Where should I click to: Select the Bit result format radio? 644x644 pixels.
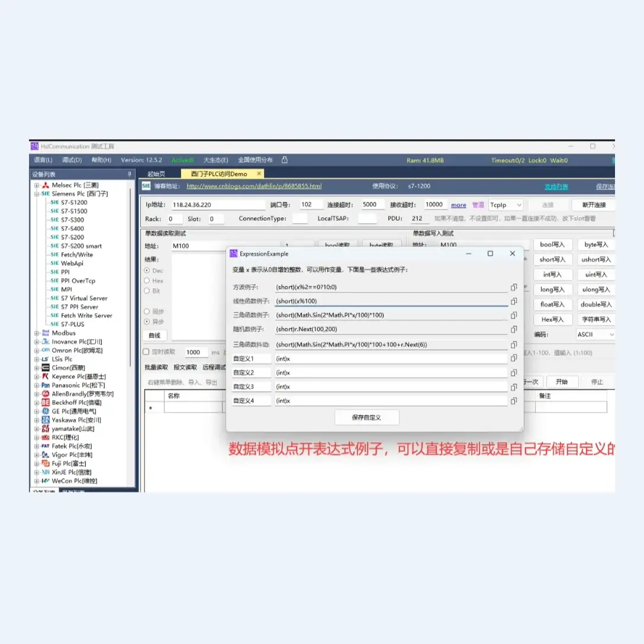pyautogui.click(x=147, y=291)
